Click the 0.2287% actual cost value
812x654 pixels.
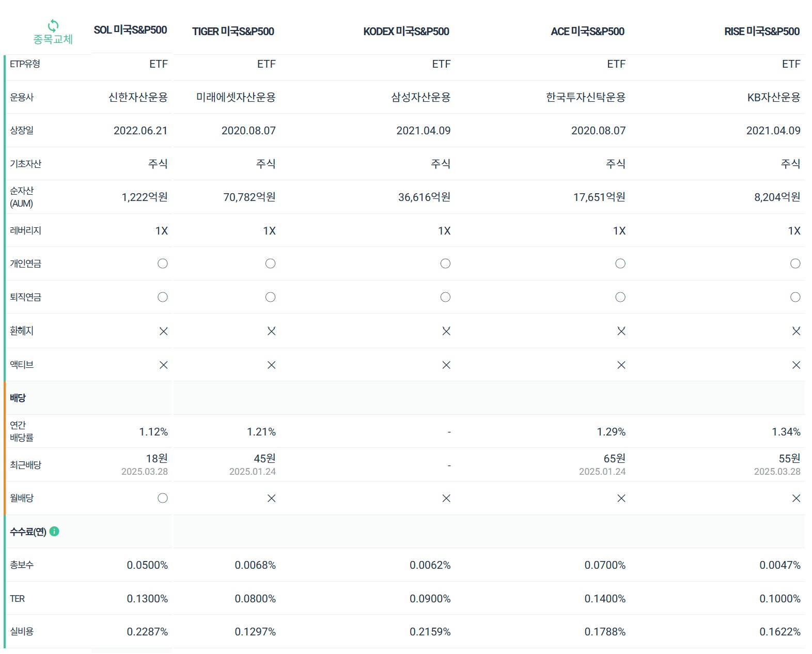tap(147, 632)
